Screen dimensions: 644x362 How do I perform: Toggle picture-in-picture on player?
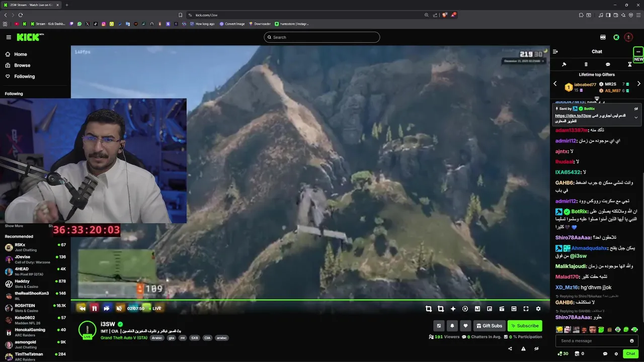point(490,309)
